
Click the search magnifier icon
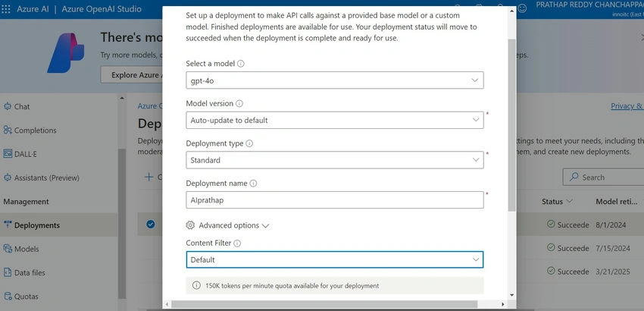(574, 177)
